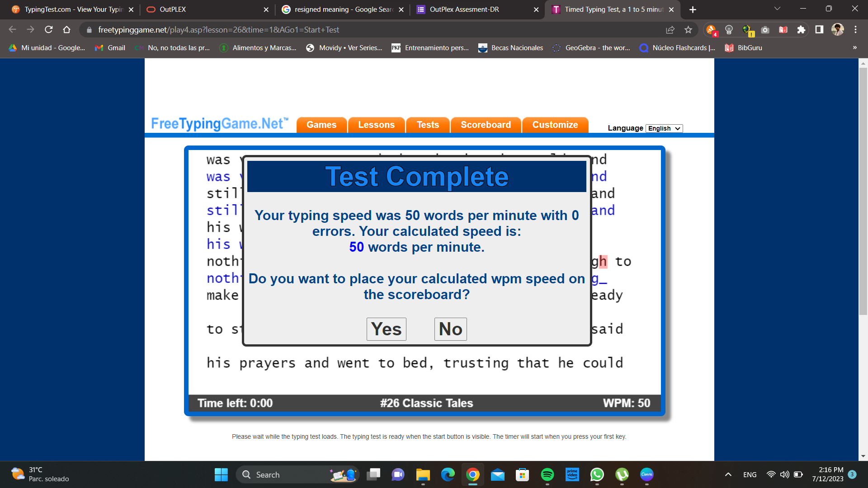
Task: Show hidden bookmarks chevron
Action: [x=854, y=48]
